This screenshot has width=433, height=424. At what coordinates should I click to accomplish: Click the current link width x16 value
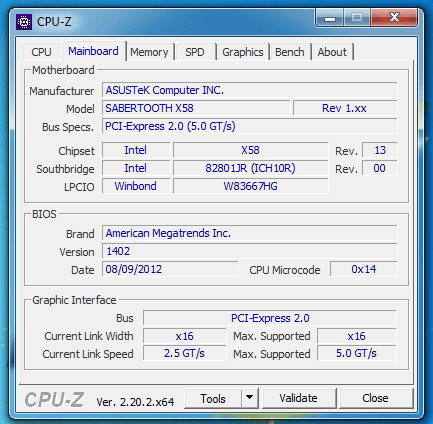185,336
